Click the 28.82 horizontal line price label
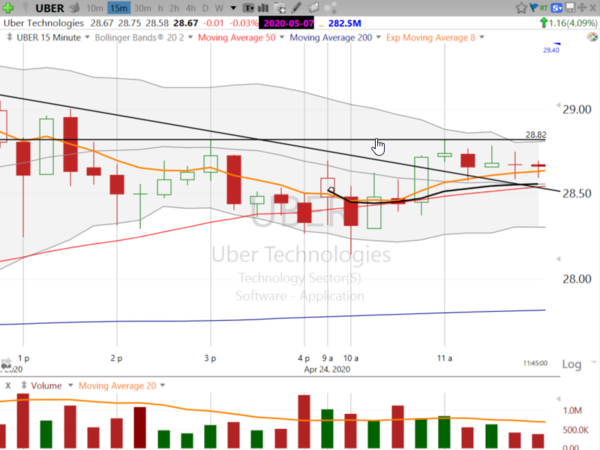The image size is (600, 450). [536, 135]
